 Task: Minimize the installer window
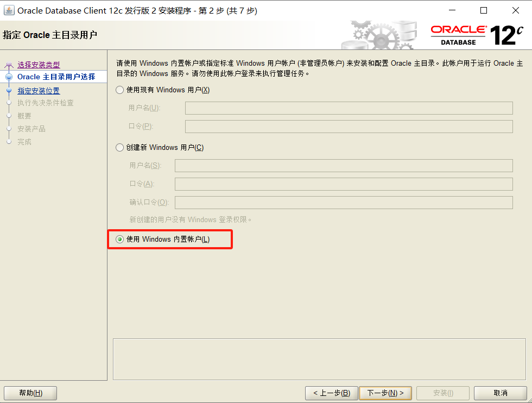(x=452, y=10)
